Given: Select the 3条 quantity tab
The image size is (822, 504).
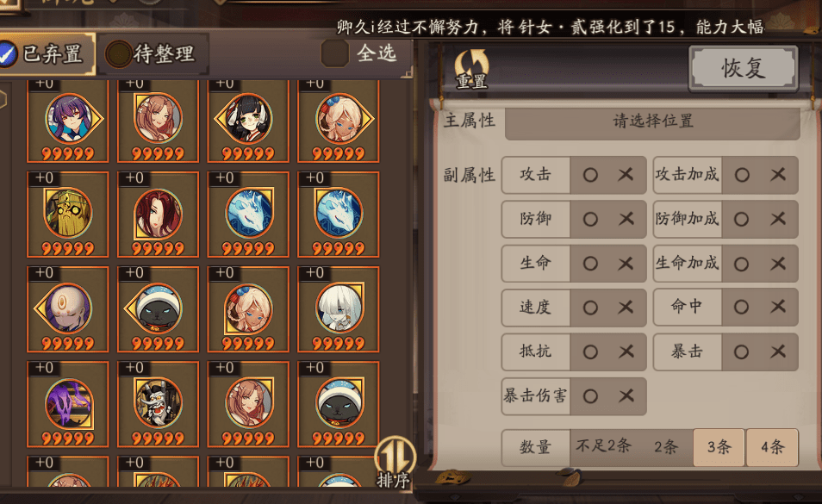Looking at the screenshot, I should [x=719, y=447].
